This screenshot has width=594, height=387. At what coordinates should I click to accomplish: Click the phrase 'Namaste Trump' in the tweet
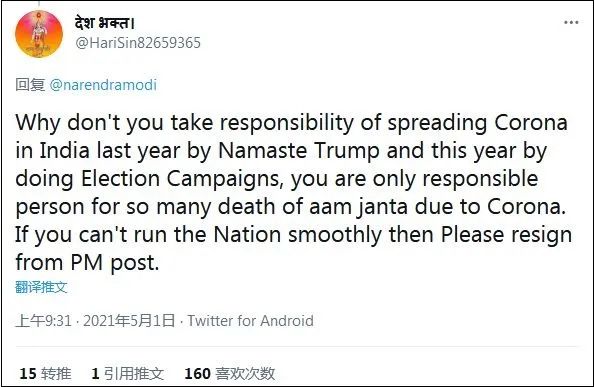click(299, 151)
